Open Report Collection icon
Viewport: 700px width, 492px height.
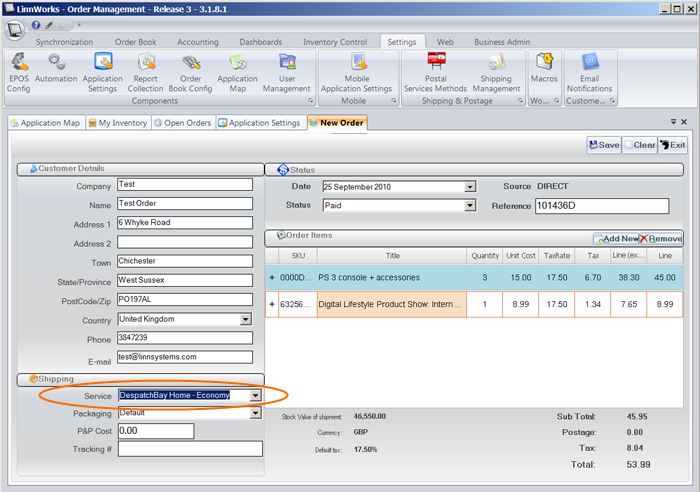(146, 71)
